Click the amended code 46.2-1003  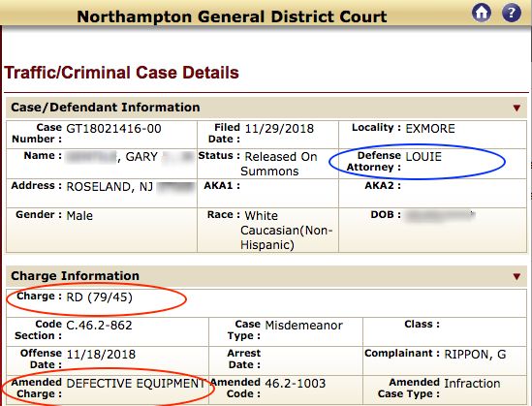[296, 384]
